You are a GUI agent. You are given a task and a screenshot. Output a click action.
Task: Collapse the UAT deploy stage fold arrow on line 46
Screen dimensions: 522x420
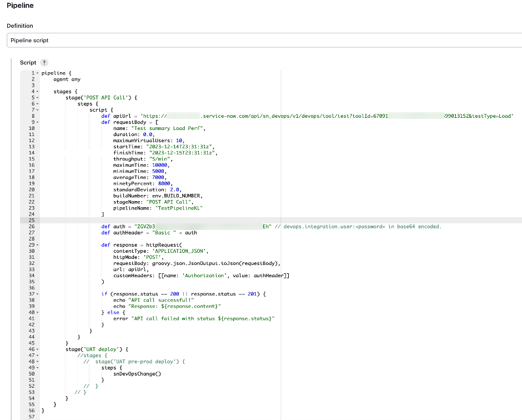coord(37,349)
